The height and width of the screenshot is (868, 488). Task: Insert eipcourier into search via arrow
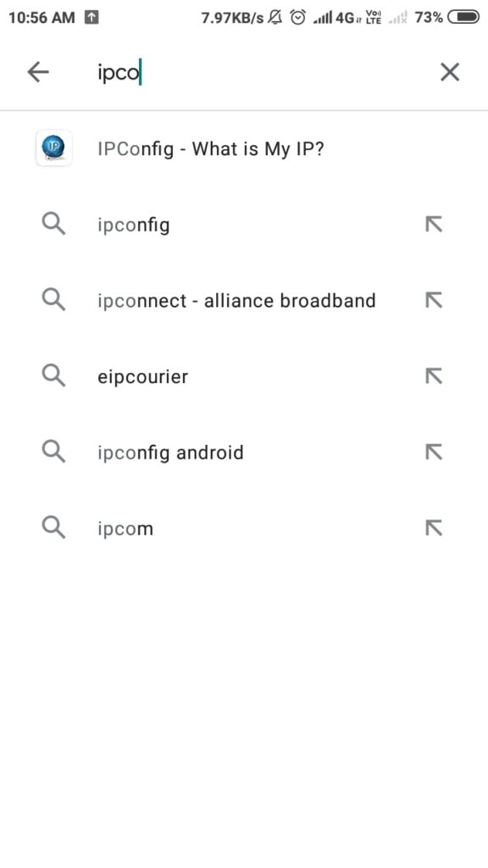pyautogui.click(x=434, y=376)
